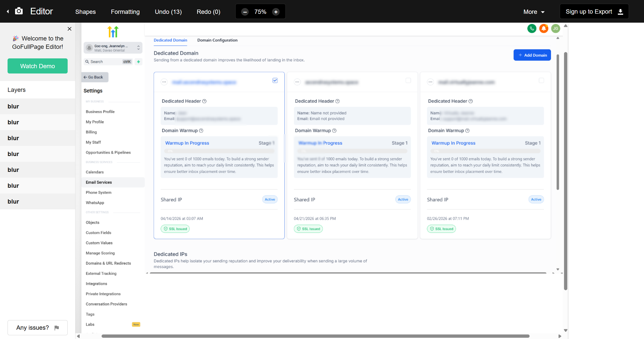Close the welcome panel with the X icon
644x339 pixels.
coord(70,29)
